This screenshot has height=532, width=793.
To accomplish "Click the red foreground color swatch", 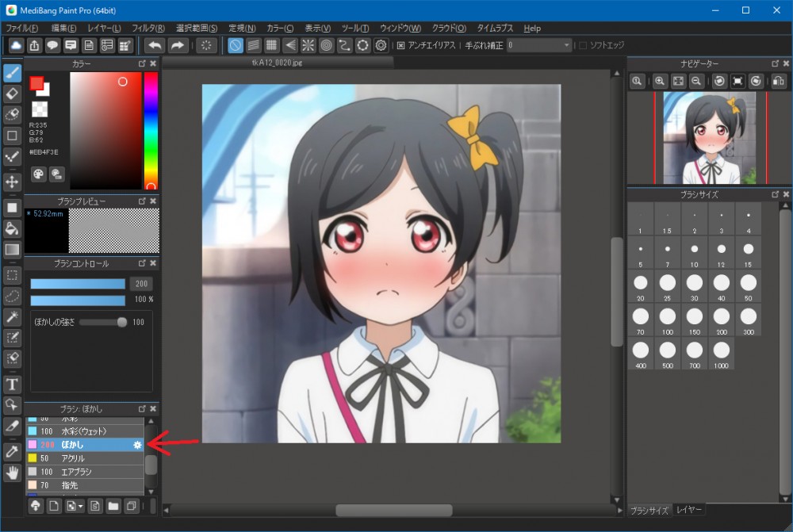I will 36,83.
